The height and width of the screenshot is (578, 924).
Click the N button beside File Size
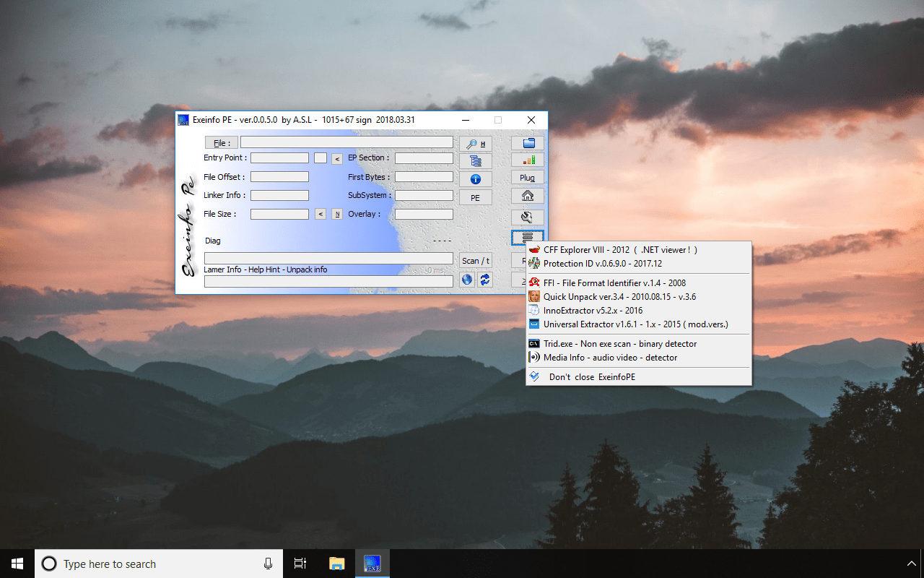337,214
